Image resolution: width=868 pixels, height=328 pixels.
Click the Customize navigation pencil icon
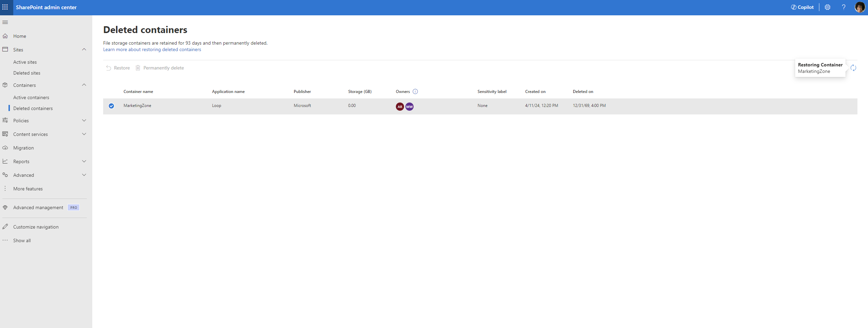[5, 227]
